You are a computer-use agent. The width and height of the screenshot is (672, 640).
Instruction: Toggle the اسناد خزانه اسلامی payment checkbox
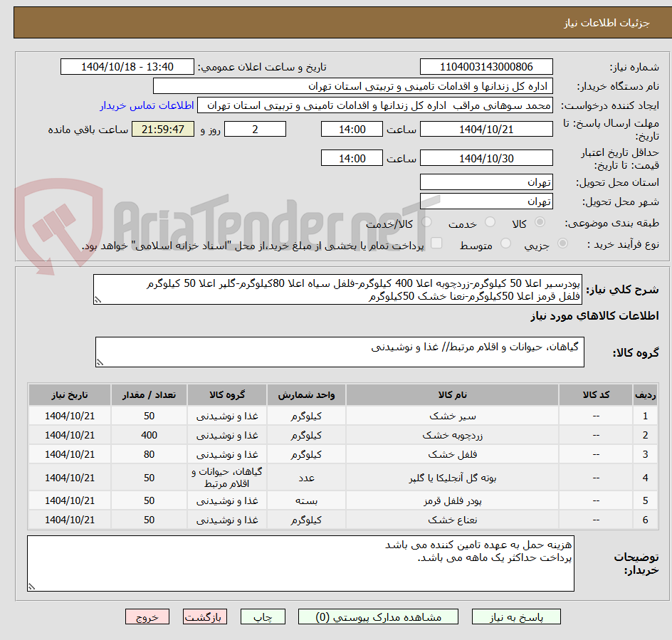tap(436, 243)
